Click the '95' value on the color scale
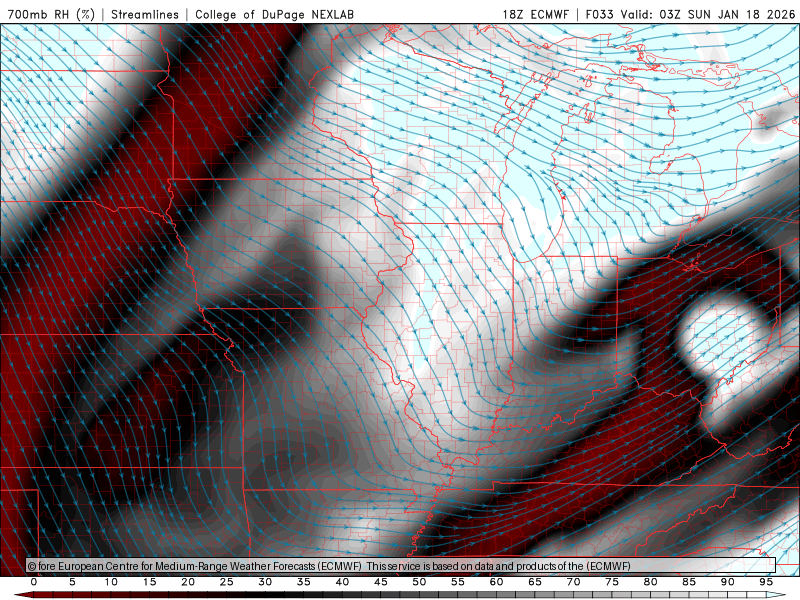The width and height of the screenshot is (800, 600). [766, 582]
